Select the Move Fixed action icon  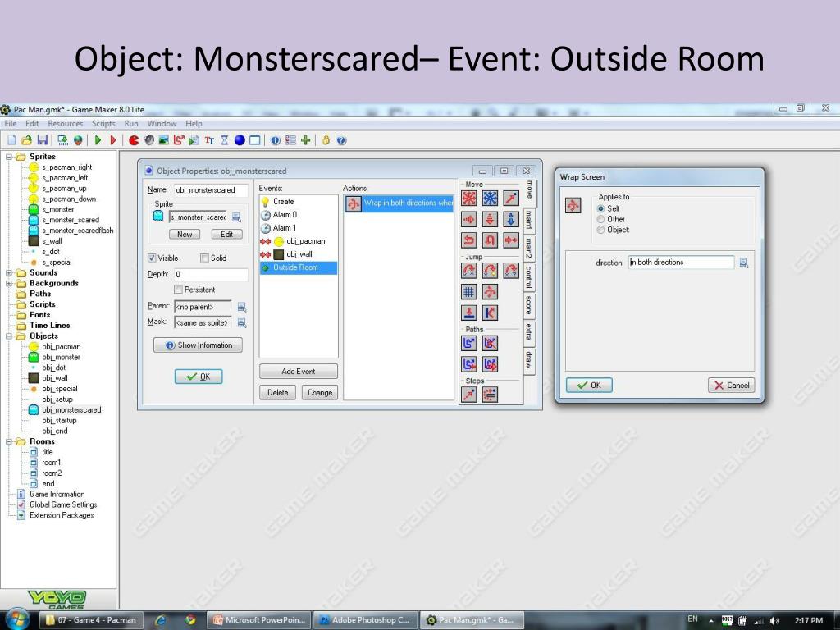coord(469,199)
